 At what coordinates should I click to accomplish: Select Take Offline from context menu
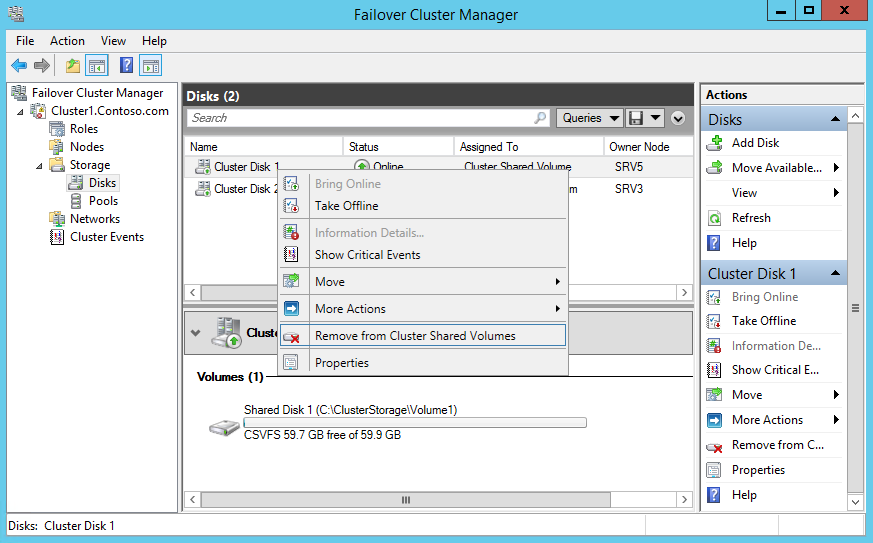pyautogui.click(x=346, y=206)
